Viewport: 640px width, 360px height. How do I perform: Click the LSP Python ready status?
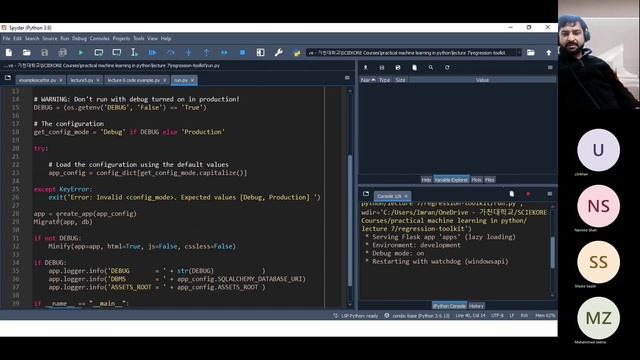(x=356, y=316)
